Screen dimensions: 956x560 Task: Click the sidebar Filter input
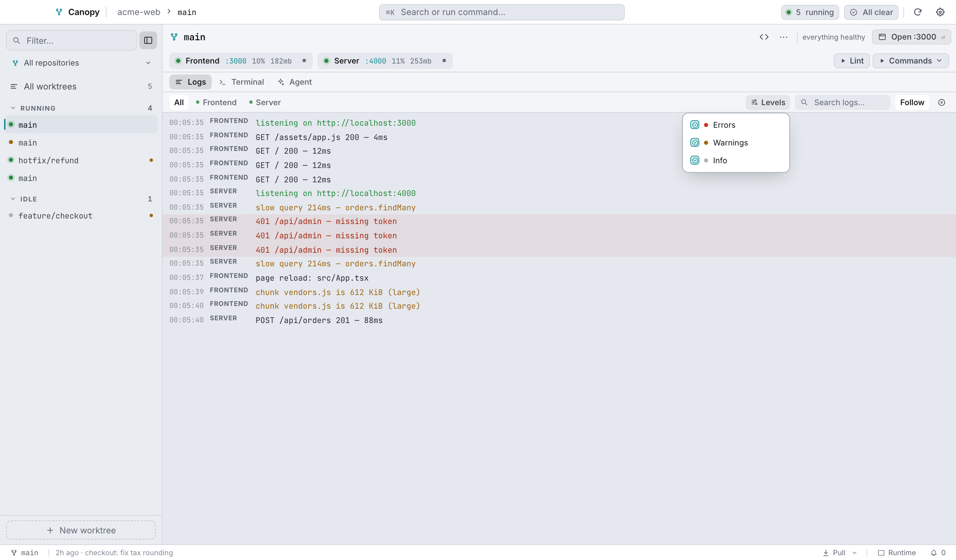72,40
